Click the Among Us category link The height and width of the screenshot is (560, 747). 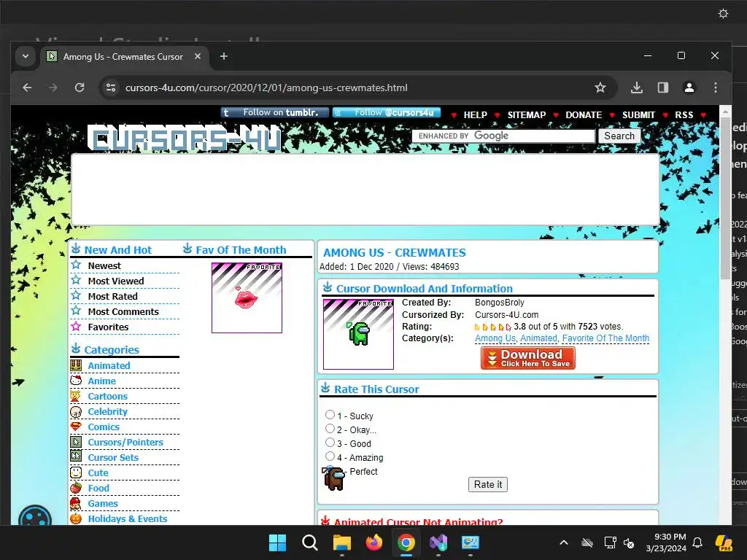coord(495,338)
